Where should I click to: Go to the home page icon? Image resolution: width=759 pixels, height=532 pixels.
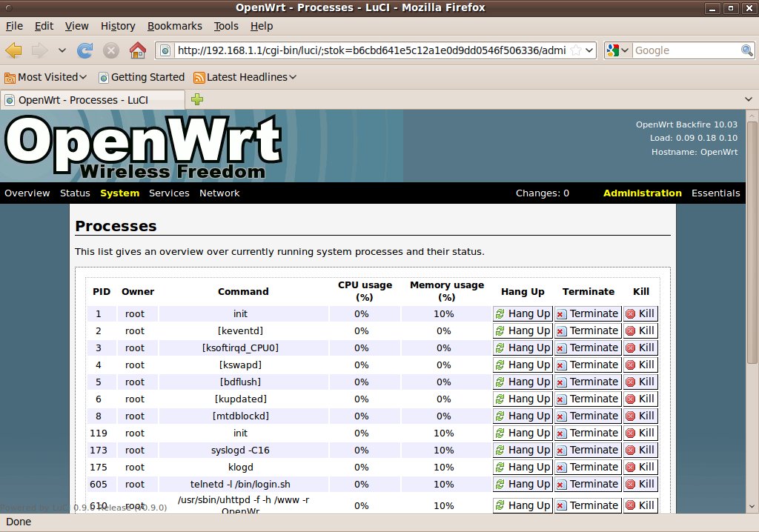coord(137,50)
